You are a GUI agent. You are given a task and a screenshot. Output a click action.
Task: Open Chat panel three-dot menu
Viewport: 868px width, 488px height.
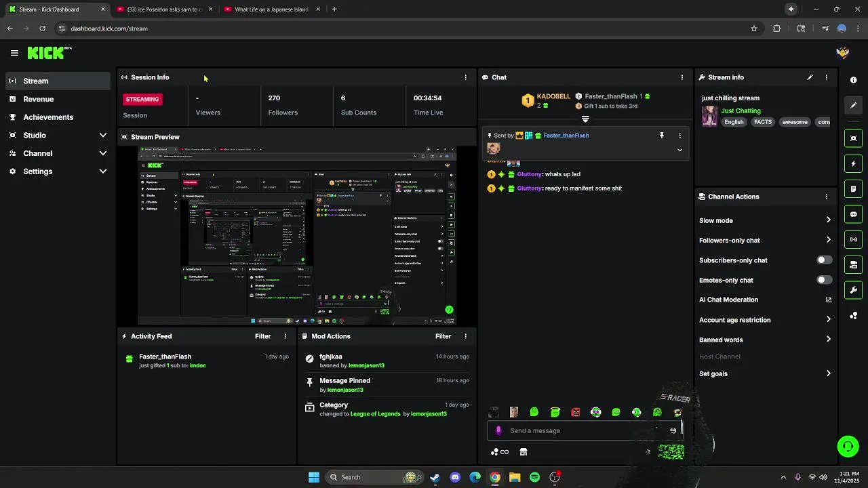pos(682,77)
